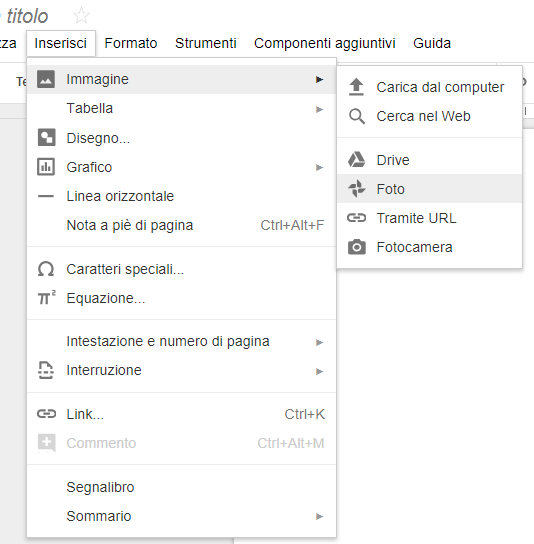Click the omega icon for Caratteri speciali
Screen dimensions: 534x544
[46, 270]
